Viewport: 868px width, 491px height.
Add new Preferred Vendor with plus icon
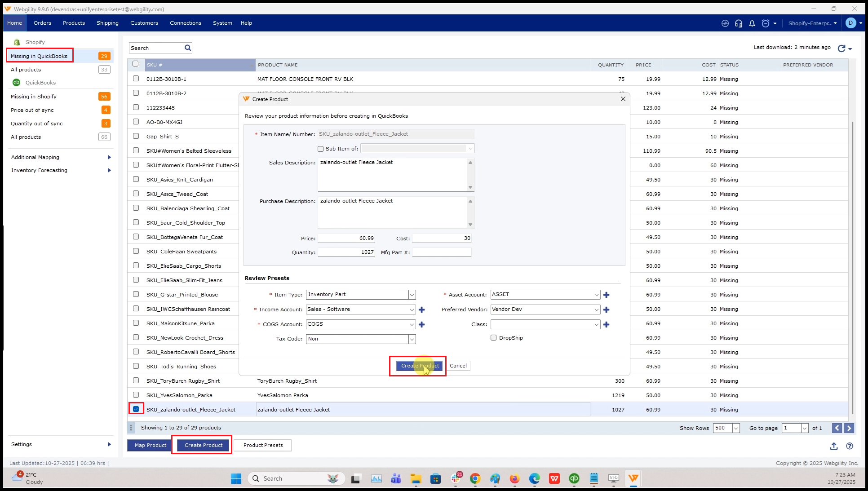click(x=606, y=310)
